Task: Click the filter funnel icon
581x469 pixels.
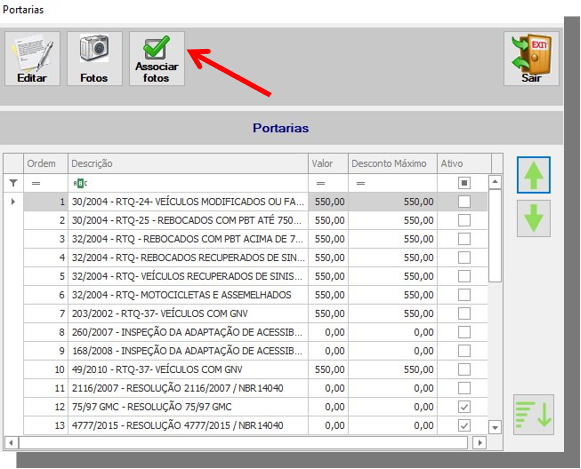Action: [13, 183]
